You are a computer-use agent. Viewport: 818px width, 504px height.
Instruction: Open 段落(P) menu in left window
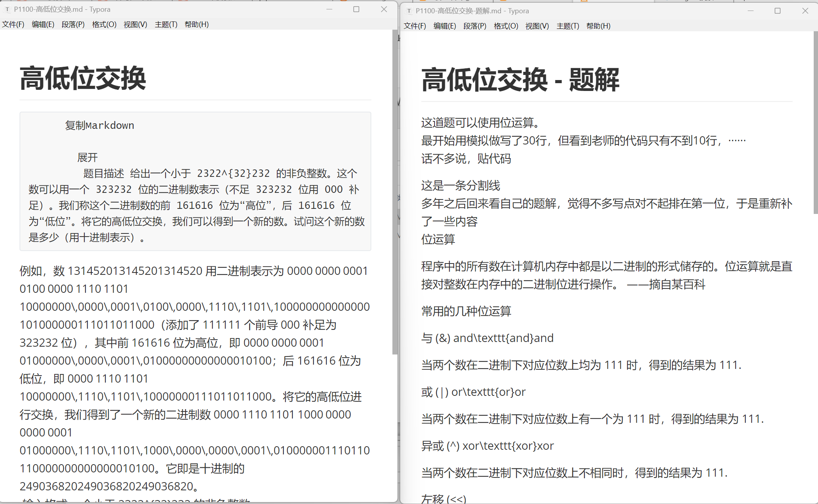coord(73,25)
